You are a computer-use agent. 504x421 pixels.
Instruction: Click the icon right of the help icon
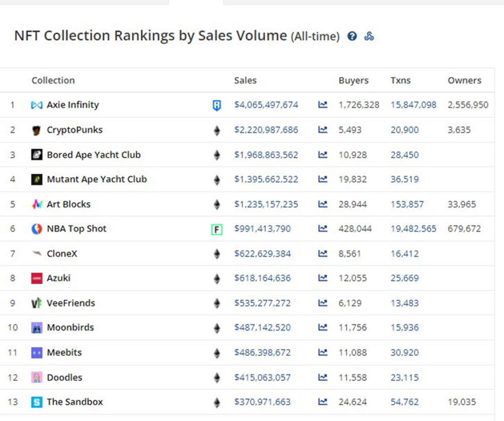[x=369, y=37]
